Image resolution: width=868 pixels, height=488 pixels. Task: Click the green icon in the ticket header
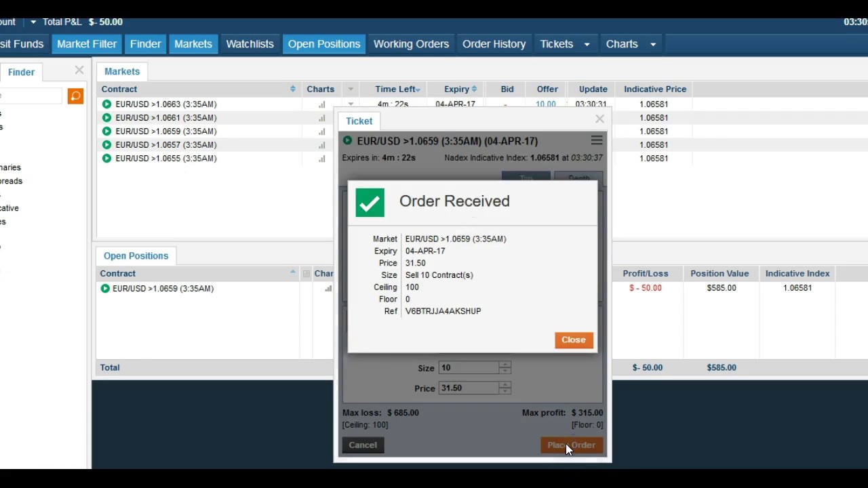(x=348, y=141)
